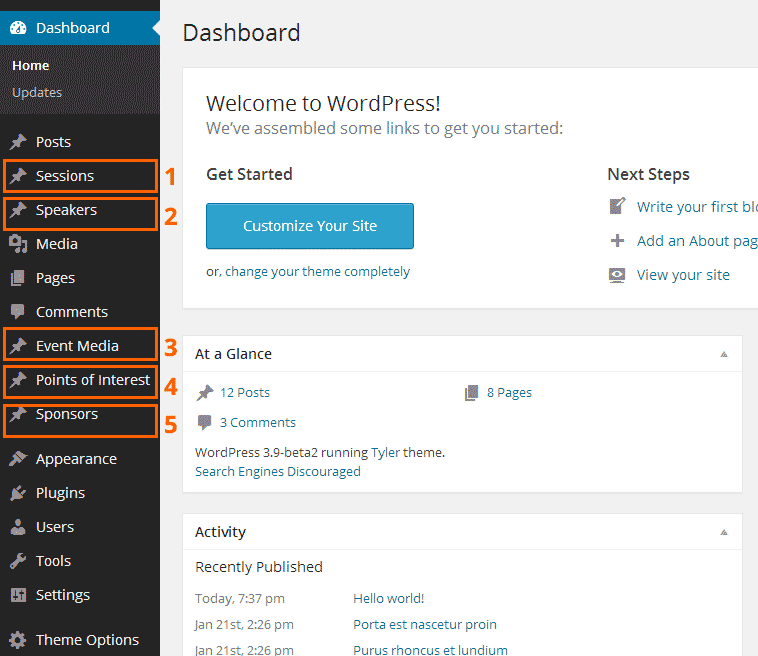Click the Settings sliders icon
Screen dimensions: 758x656
18,595
